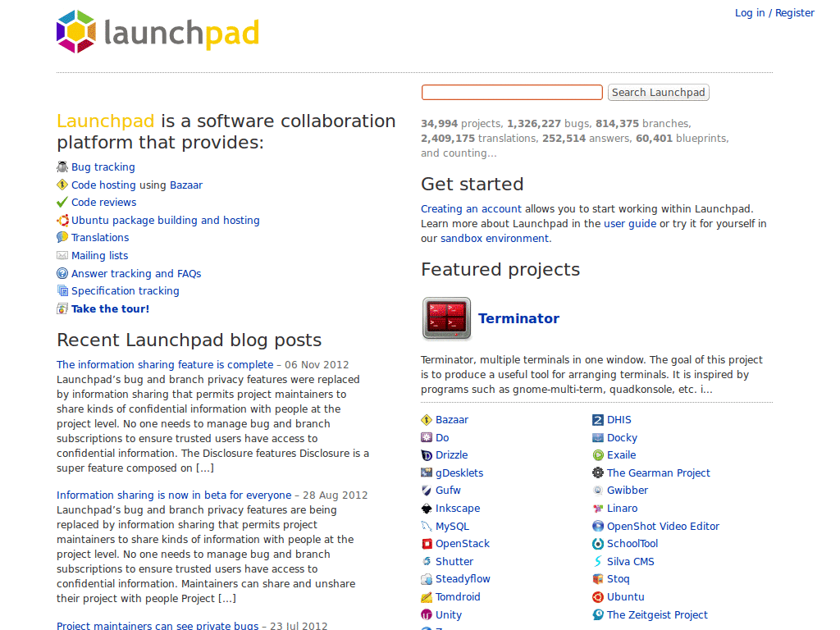Open the OpenShot Video Editor link

coord(663,527)
